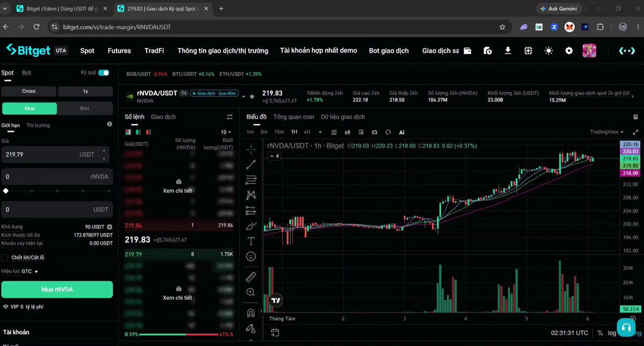644x346 pixels.
Task: Select the crosshair cursor tool in chart
Action: pyautogui.click(x=251, y=150)
